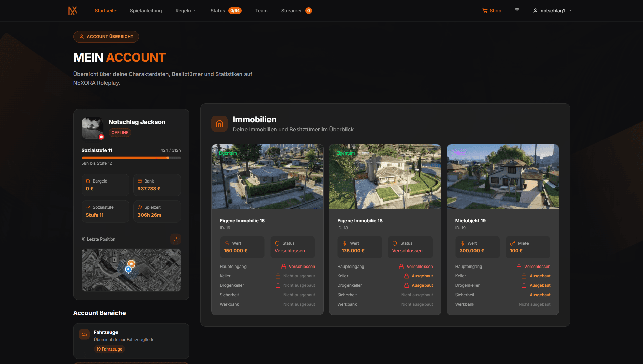
Task: Click the shield icon in Immobilie 16 Status
Action: click(277, 243)
